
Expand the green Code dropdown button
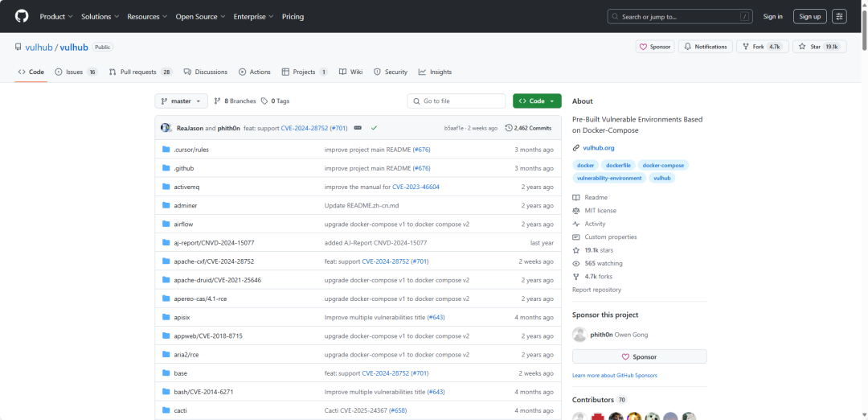[536, 101]
